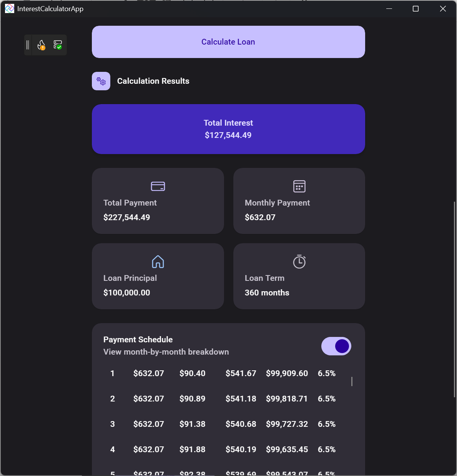Click the Hot Reload flame icon
The height and width of the screenshot is (476, 457).
(x=42, y=45)
